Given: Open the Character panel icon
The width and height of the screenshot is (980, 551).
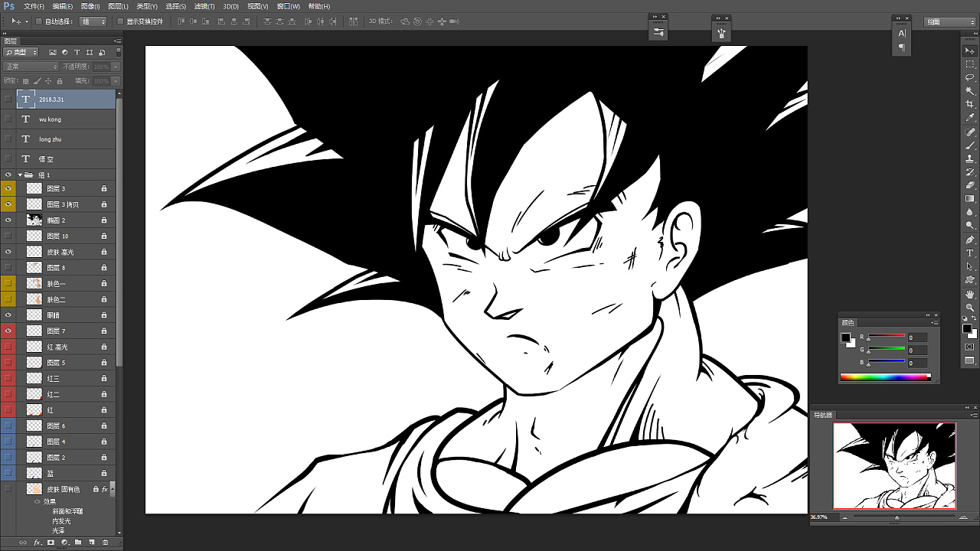Looking at the screenshot, I should [x=902, y=33].
